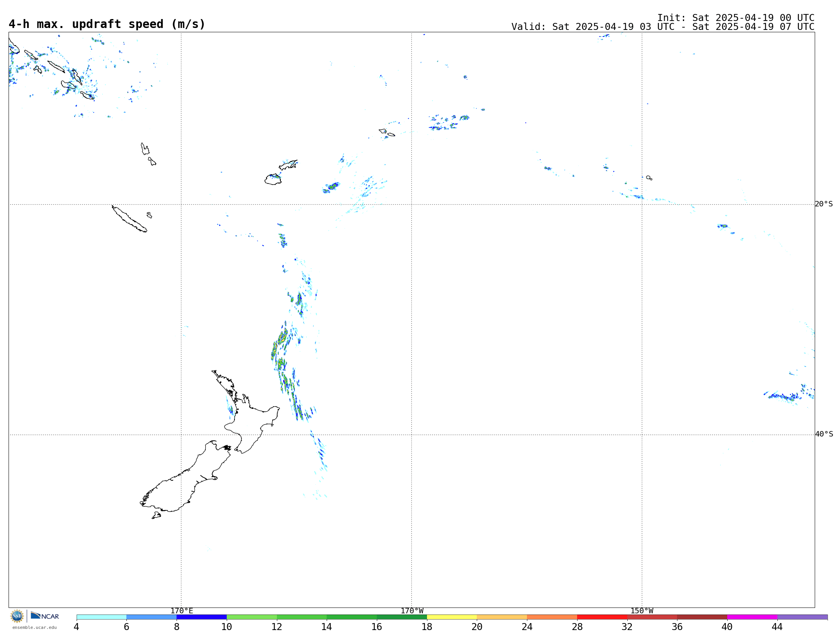Pick the orange 24–28 colorbar segment
The width and height of the screenshot is (840, 632).
point(552,617)
